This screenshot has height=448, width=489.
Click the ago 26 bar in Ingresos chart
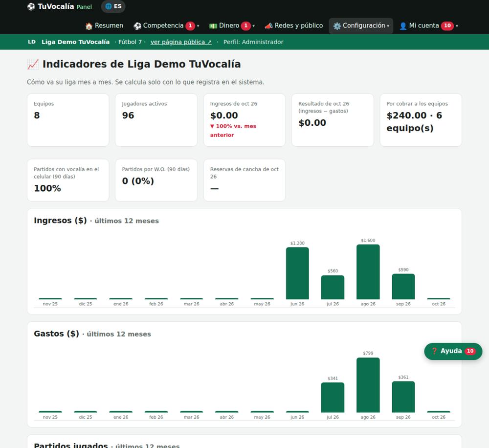click(x=368, y=272)
